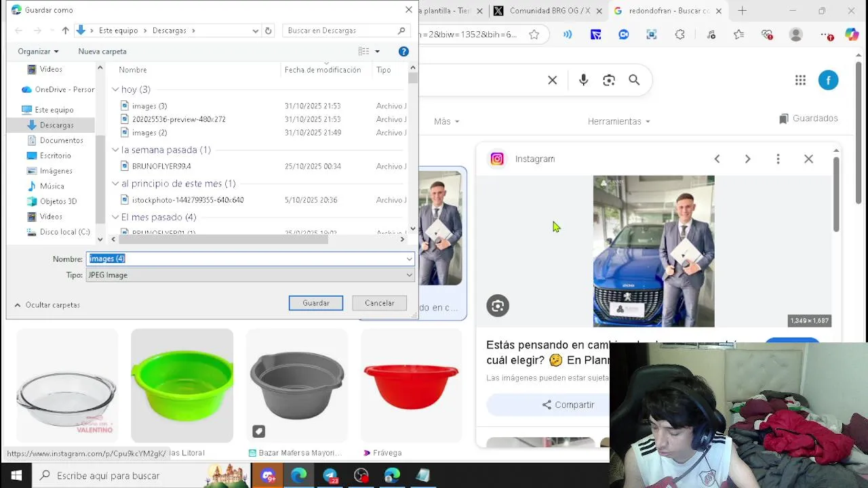The width and height of the screenshot is (868, 488).
Task: Select Este equipo in the navigation tree
Action: (x=47, y=110)
